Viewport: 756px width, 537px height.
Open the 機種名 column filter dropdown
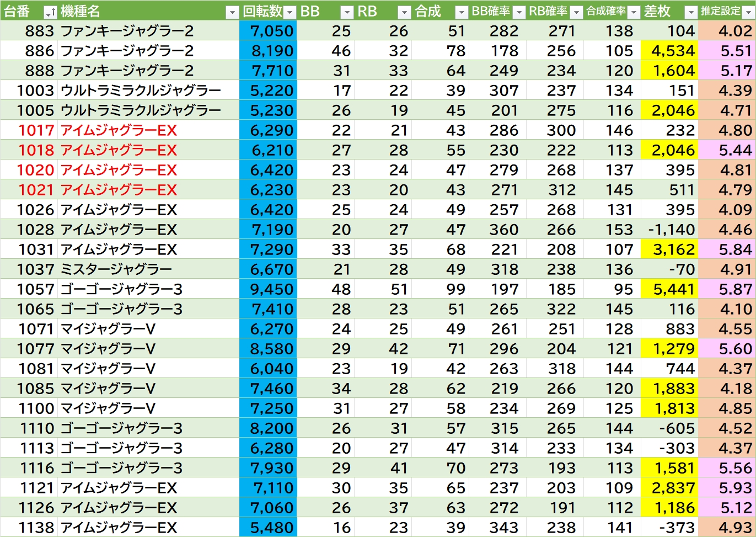click(232, 12)
